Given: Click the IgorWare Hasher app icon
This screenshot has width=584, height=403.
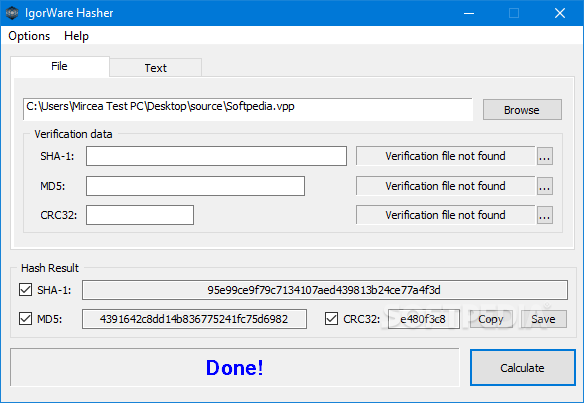Looking at the screenshot, I should pos(12,13).
